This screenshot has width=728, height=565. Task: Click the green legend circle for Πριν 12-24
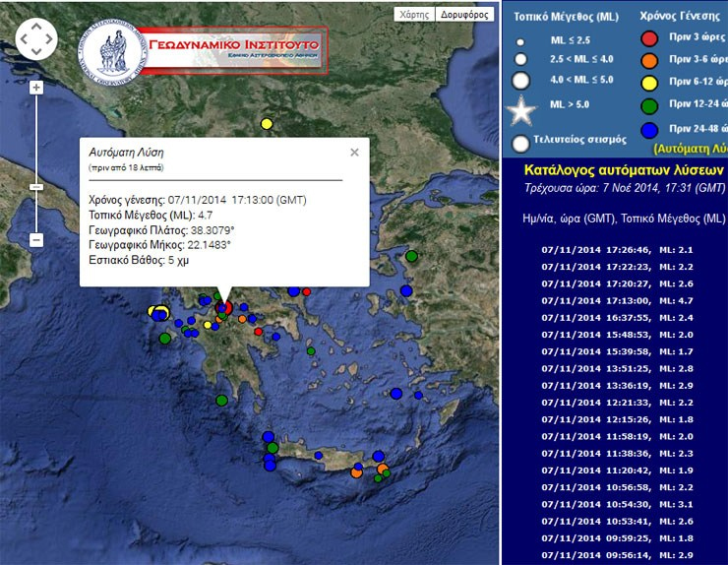point(649,103)
